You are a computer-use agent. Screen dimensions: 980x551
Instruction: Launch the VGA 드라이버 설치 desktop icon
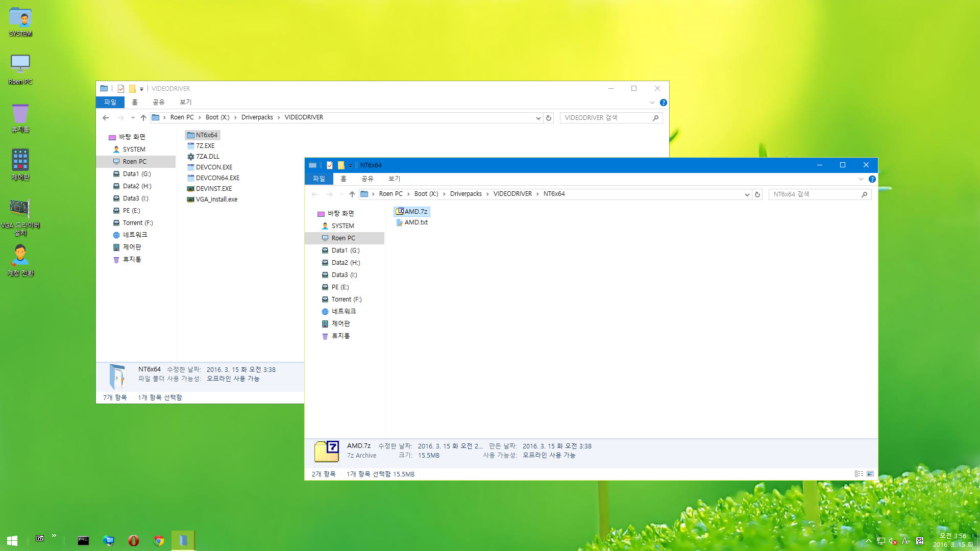click(x=20, y=217)
